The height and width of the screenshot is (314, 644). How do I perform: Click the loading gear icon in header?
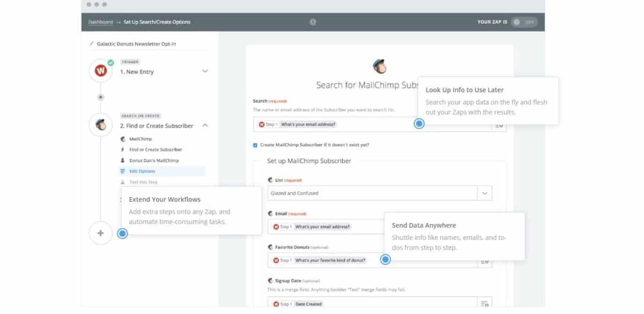pyautogui.click(x=313, y=22)
